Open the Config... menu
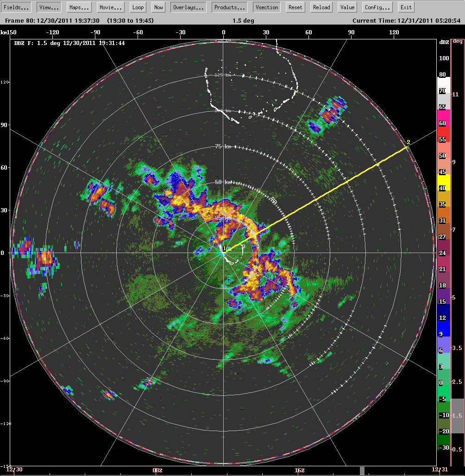The height and width of the screenshot is (476, 465). [x=377, y=7]
